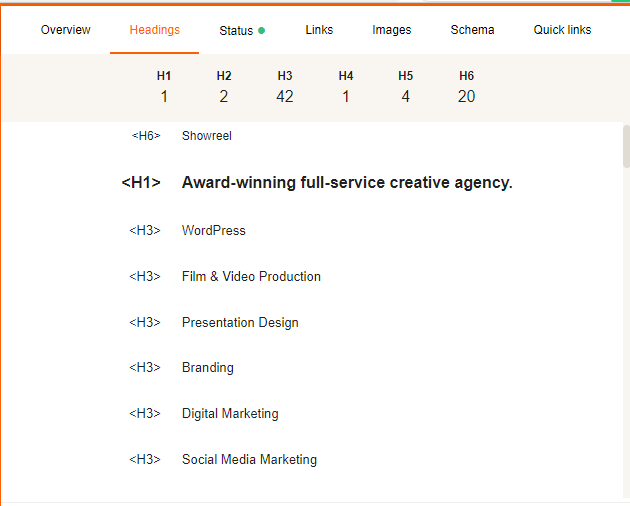
Task: Click the Social Media Marketing heading
Action: (x=249, y=459)
